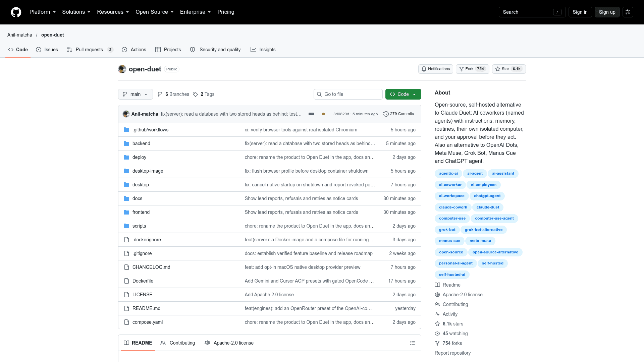View 2 Tags
Image resolution: width=644 pixels, height=362 pixels.
click(204, 94)
